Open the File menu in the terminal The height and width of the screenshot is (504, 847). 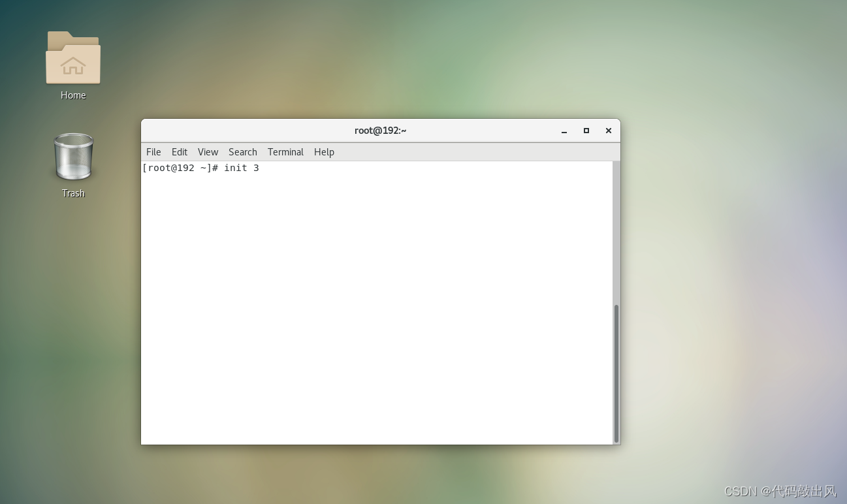click(153, 151)
